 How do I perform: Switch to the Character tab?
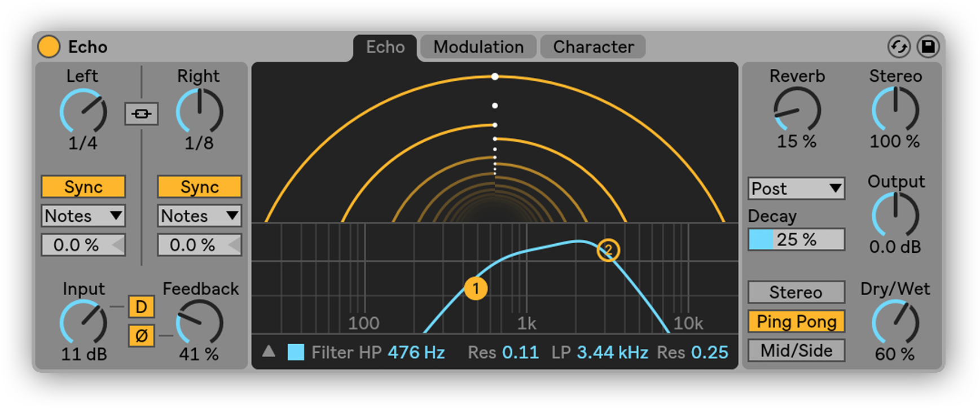click(x=593, y=47)
